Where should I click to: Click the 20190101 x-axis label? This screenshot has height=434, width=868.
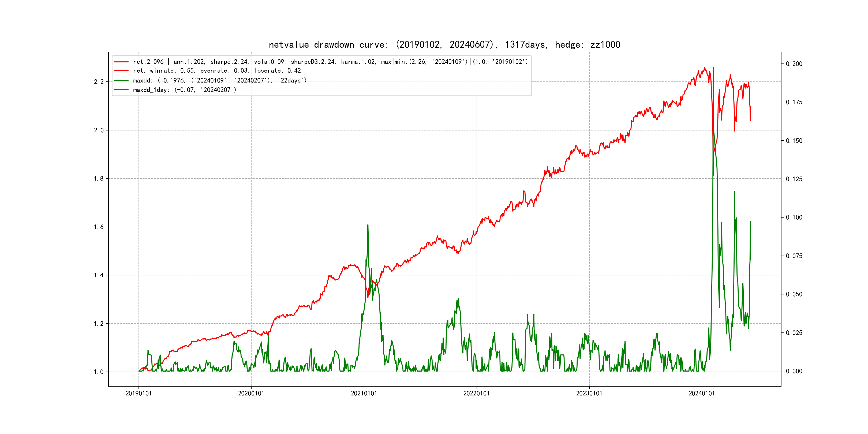139,393
